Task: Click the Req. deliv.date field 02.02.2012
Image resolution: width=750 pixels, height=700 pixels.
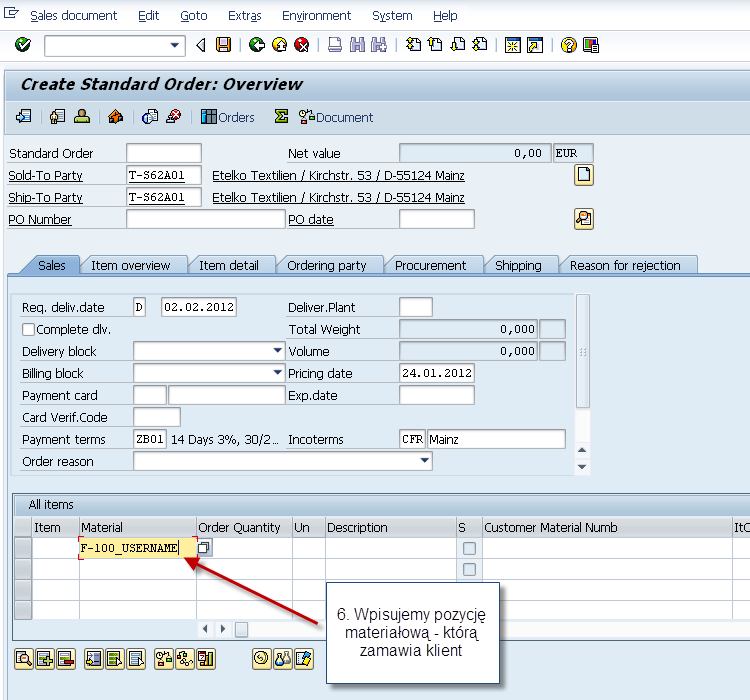Action: click(x=199, y=307)
